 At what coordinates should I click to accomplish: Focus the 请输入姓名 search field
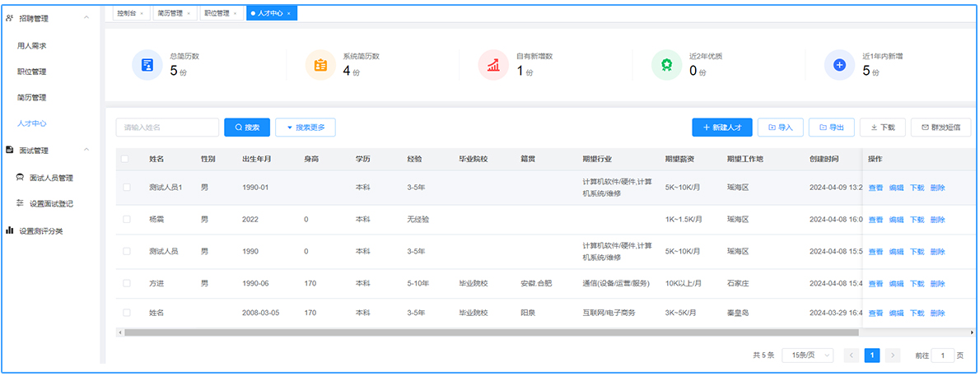167,128
